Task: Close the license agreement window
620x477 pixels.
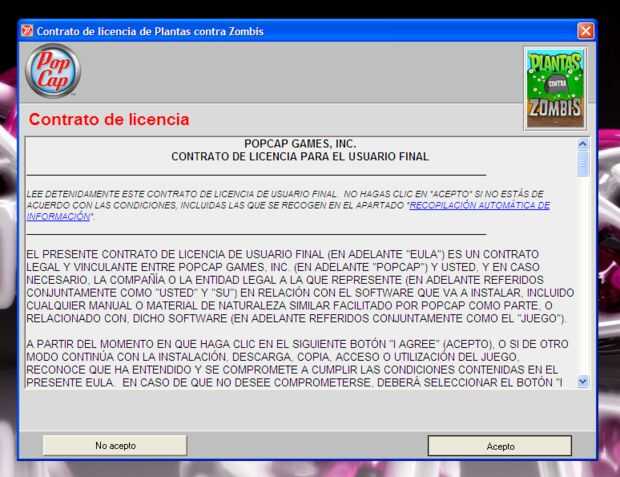Action: click(586, 31)
